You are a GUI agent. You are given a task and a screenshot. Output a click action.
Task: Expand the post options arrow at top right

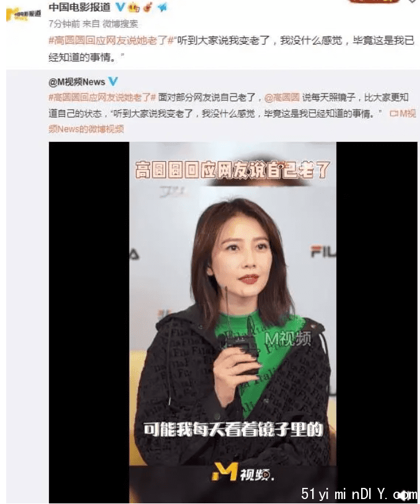coord(413,2)
